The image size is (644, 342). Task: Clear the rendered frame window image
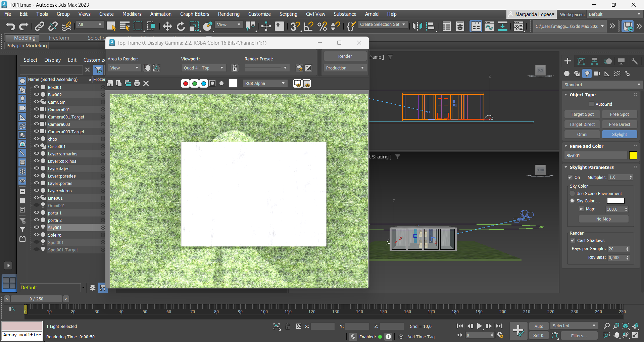click(146, 83)
